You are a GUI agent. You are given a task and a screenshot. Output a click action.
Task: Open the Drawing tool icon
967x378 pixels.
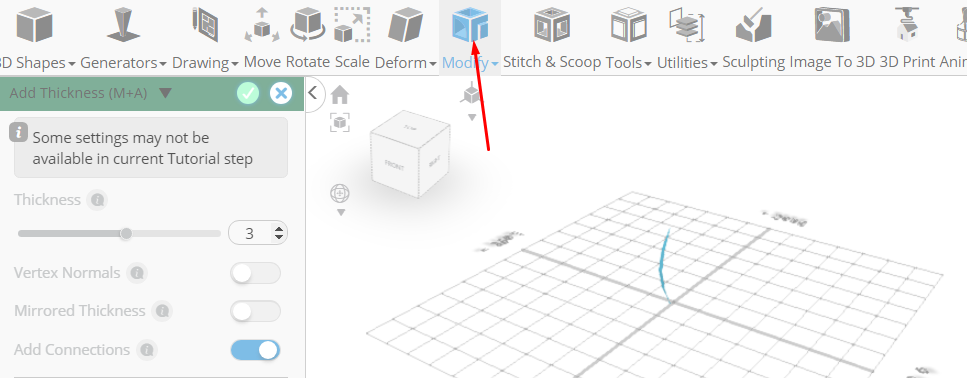(x=205, y=25)
